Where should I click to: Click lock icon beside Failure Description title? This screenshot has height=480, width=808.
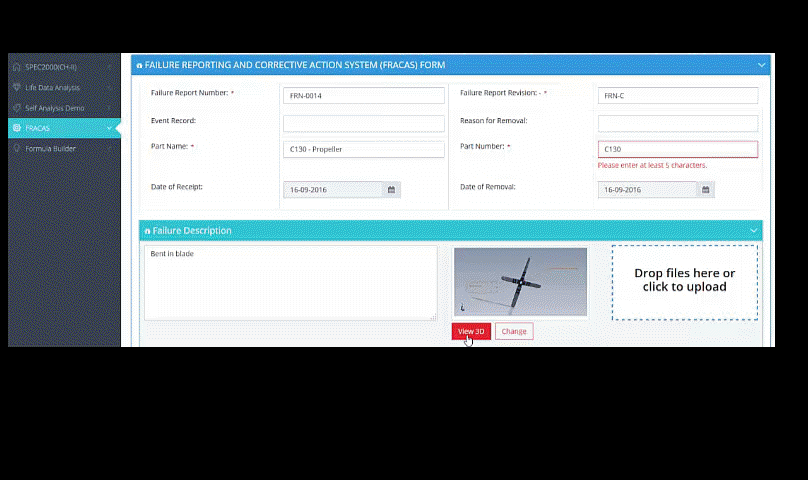[147, 231]
